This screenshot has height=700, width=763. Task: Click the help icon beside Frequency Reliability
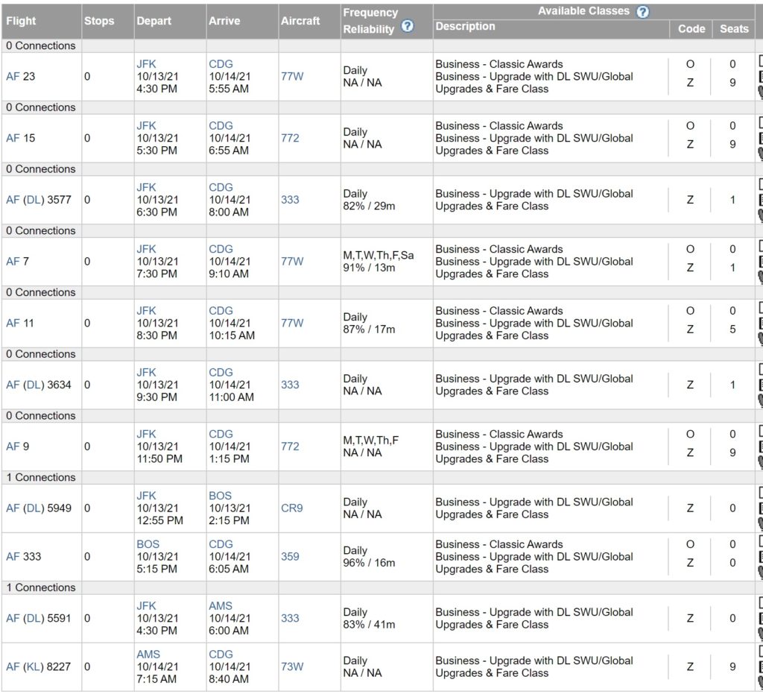coord(407,27)
